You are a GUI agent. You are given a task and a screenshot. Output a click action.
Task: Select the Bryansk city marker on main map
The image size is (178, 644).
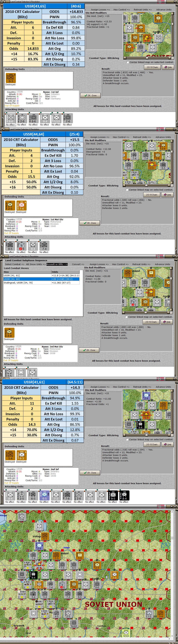pyautogui.click(x=12, y=625)
